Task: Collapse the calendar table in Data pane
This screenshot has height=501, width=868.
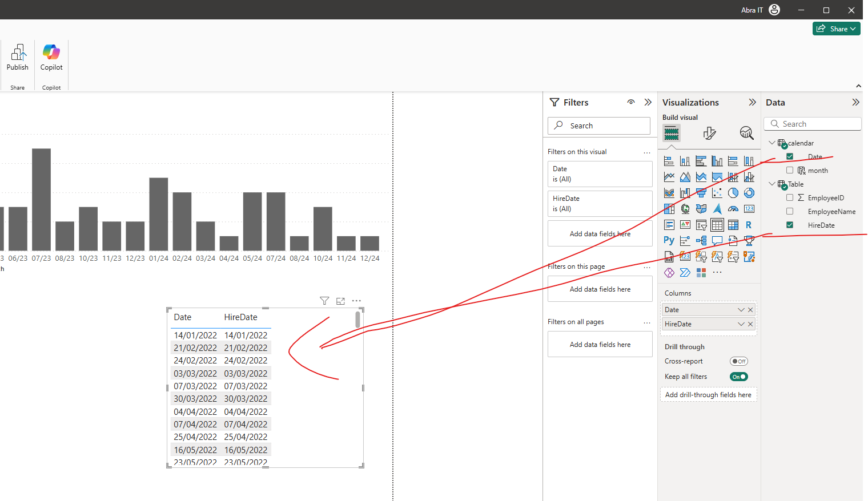Action: click(772, 143)
